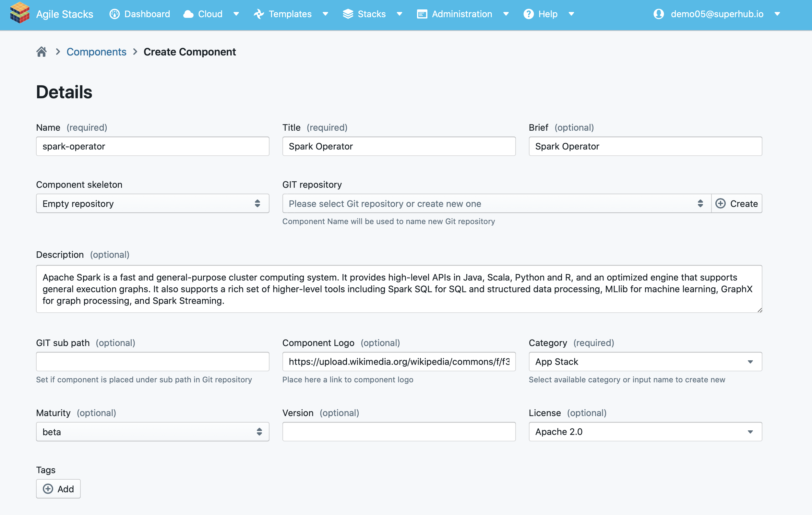Click the 'Tags' label
Viewport: 812px width, 515px height.
pos(46,470)
